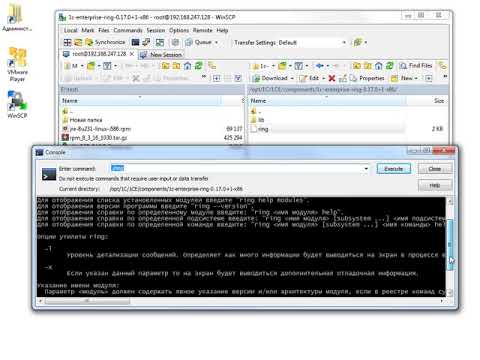Expand the remote Edit dropdown arrow
The image size is (480, 360).
point(323,78)
